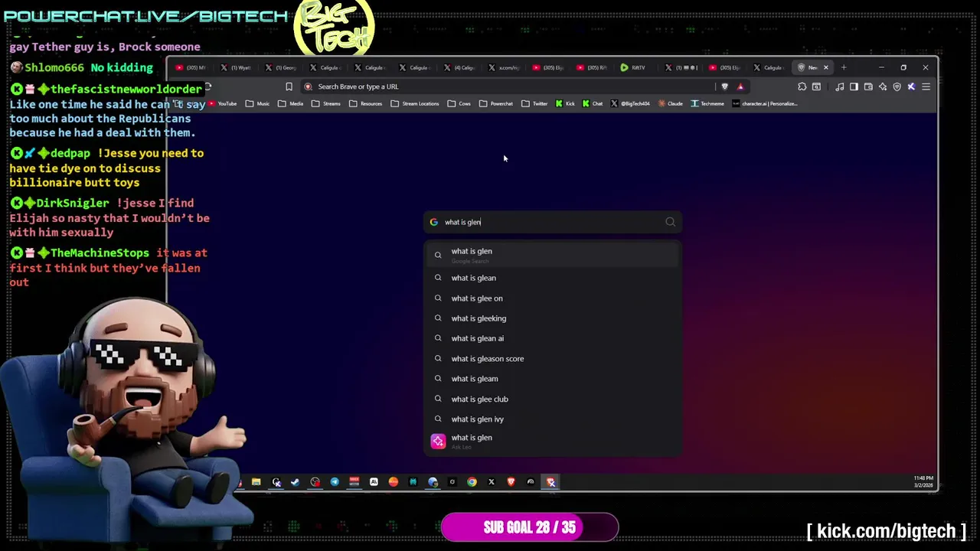Viewport: 980px width, 551px height.
Task: Select top suggestion 'what is glen' Google Search
Action: click(x=553, y=255)
